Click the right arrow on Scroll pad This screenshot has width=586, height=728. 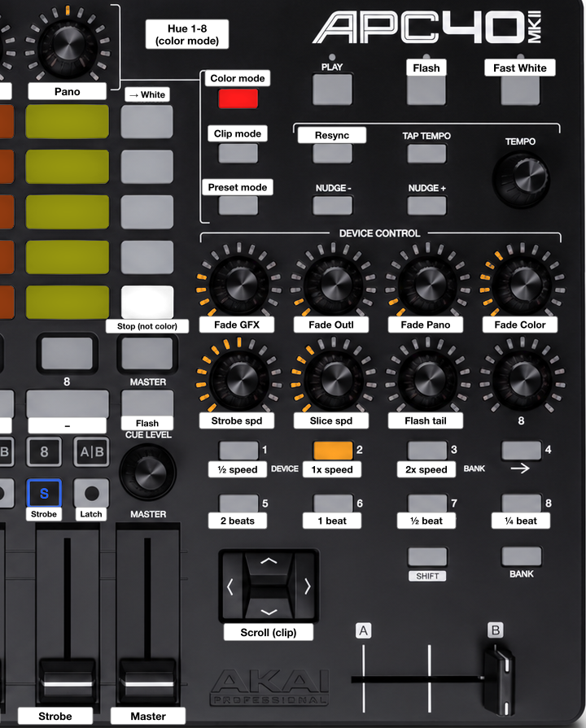[x=307, y=586]
